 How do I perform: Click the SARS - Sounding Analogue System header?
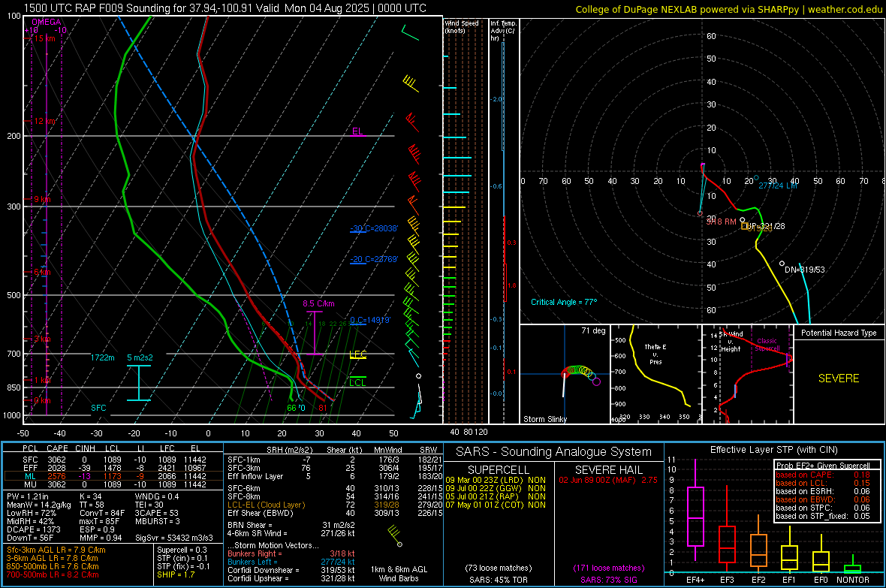pos(553,452)
